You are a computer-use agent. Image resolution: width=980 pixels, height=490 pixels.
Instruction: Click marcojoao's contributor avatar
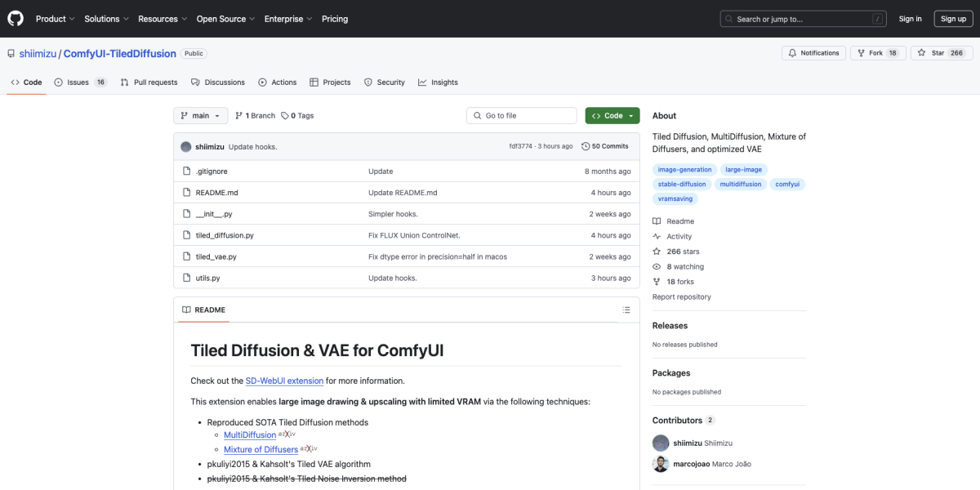click(x=661, y=464)
